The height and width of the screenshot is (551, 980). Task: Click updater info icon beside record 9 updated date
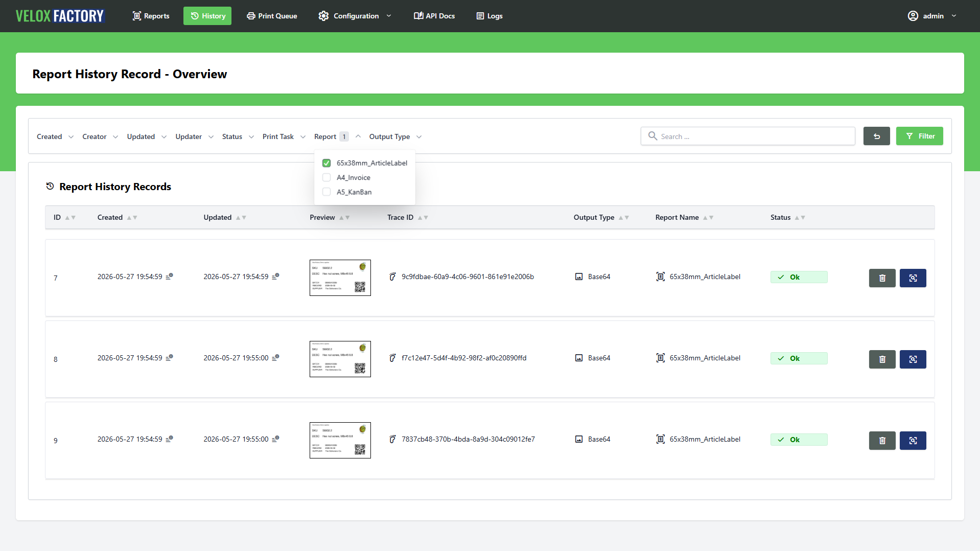tap(275, 439)
